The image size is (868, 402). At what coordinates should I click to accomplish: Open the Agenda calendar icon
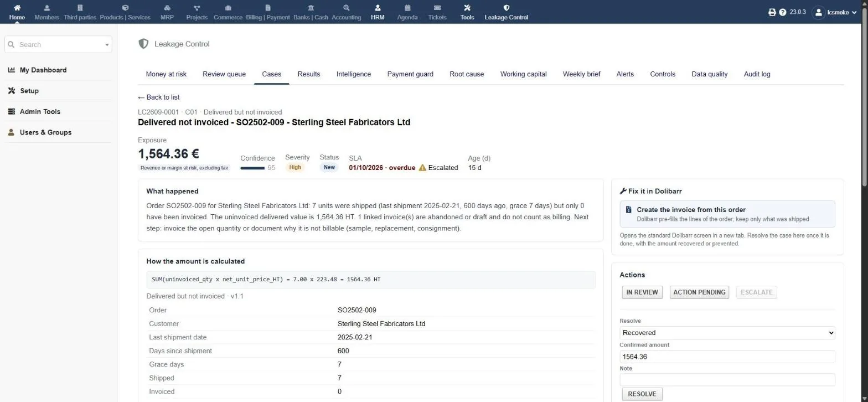point(407,8)
